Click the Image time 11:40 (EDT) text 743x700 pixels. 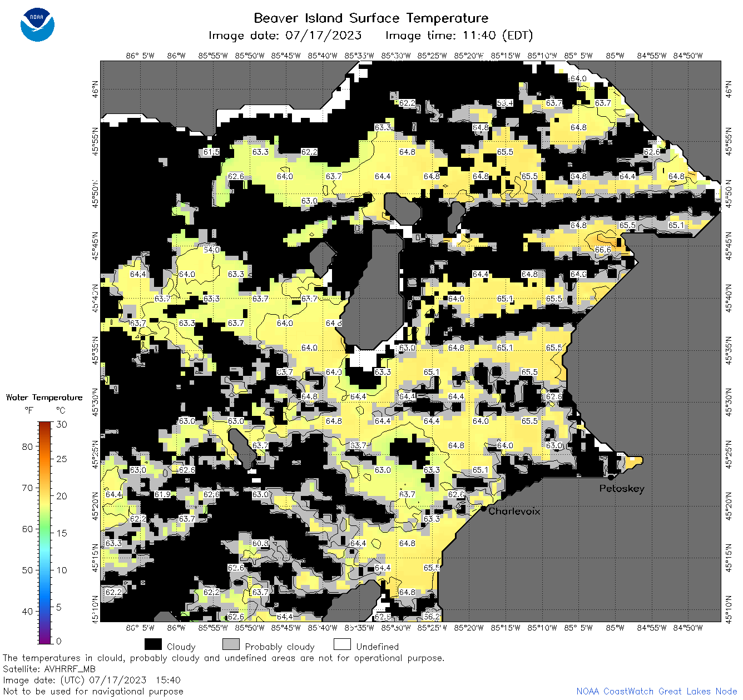coord(459,36)
